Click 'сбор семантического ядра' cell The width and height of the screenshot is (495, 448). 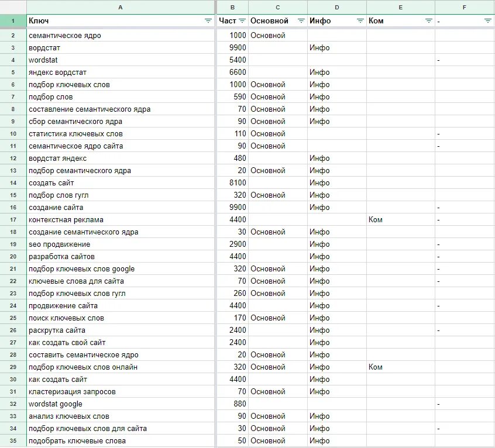tap(121, 122)
